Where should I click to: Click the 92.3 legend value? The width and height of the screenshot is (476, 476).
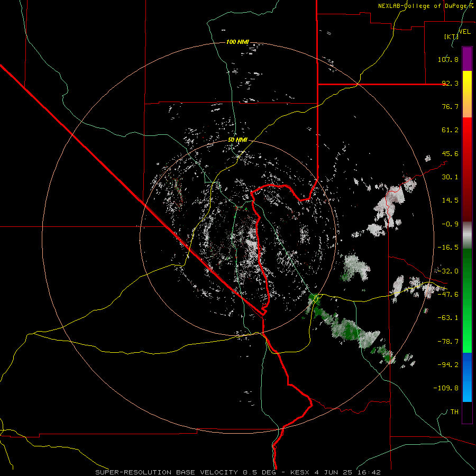pos(450,83)
